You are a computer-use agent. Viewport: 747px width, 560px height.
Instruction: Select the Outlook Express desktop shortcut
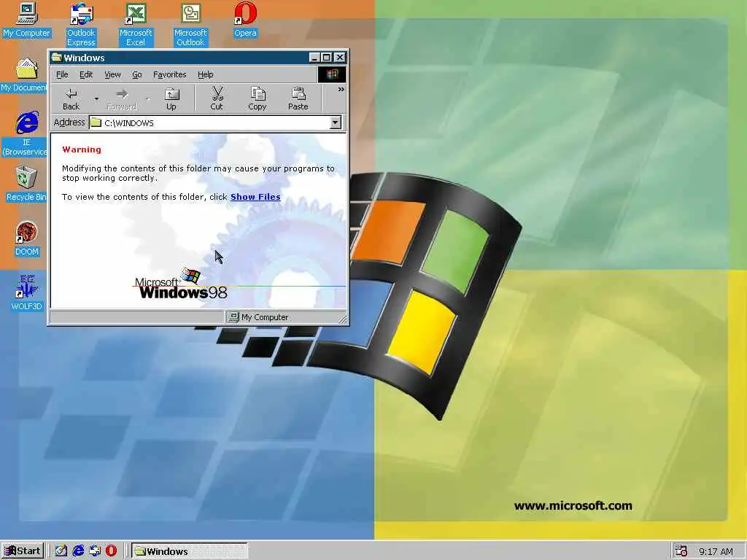pos(81,24)
